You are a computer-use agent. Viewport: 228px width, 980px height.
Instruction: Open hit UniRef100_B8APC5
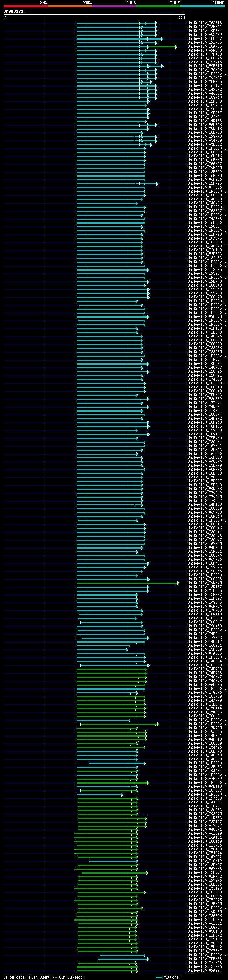pos(204,46)
